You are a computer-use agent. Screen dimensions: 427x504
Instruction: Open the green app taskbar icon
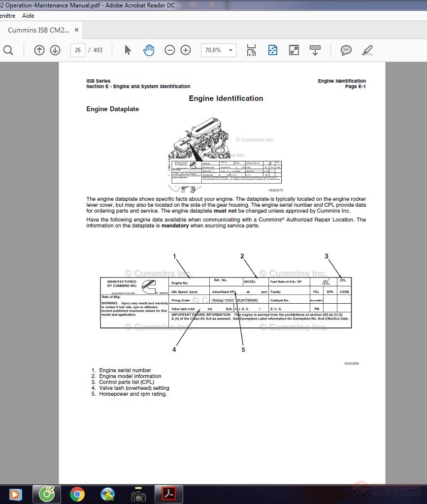(x=47, y=494)
